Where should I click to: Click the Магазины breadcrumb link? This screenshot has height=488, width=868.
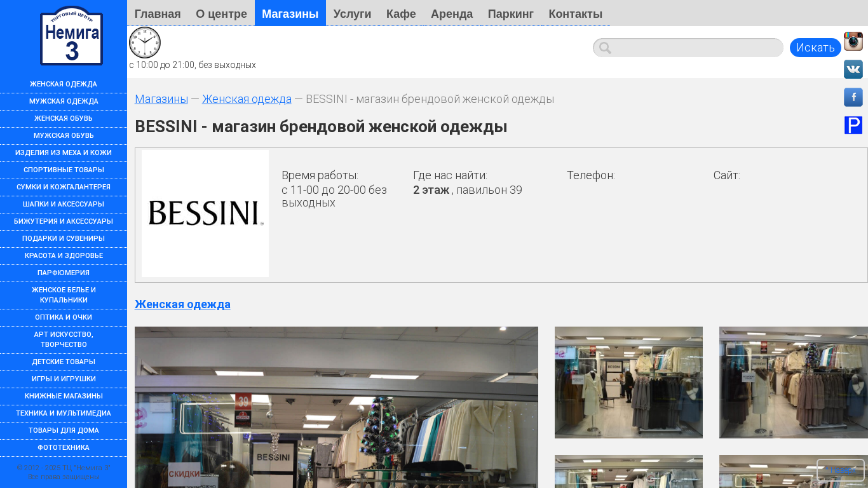(161, 99)
